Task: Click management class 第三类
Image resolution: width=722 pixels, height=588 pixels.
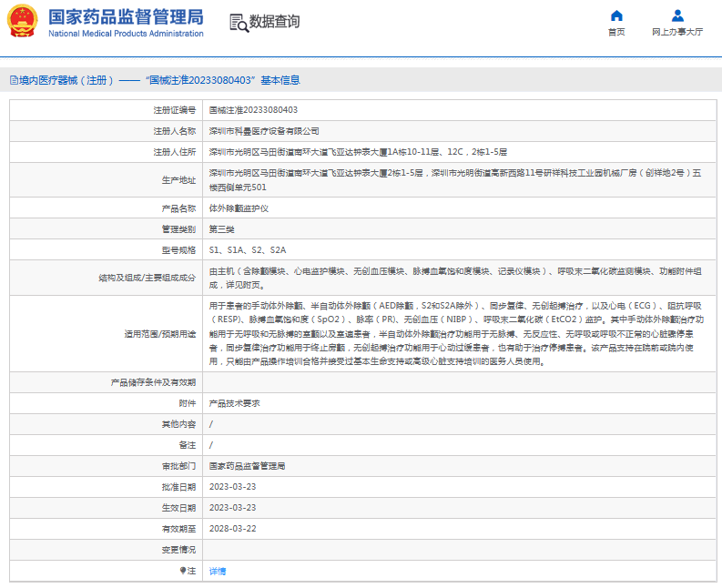Action: (221, 229)
